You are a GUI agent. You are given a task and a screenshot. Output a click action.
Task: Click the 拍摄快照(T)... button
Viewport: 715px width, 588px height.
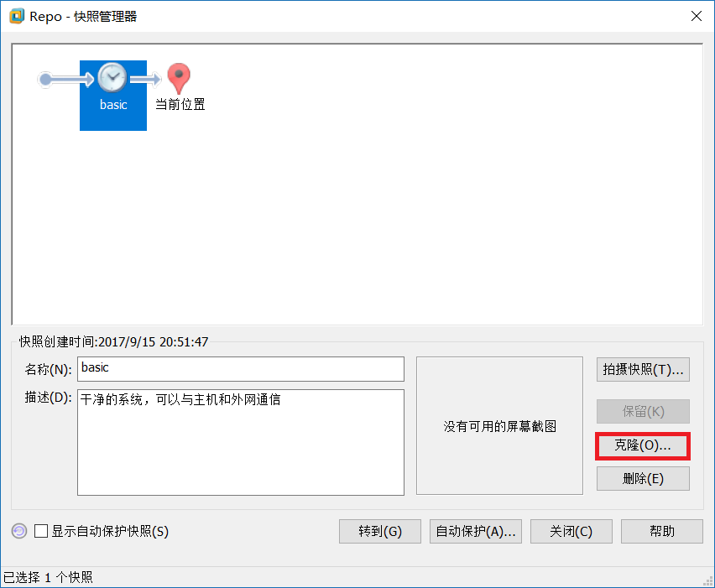pyautogui.click(x=643, y=369)
